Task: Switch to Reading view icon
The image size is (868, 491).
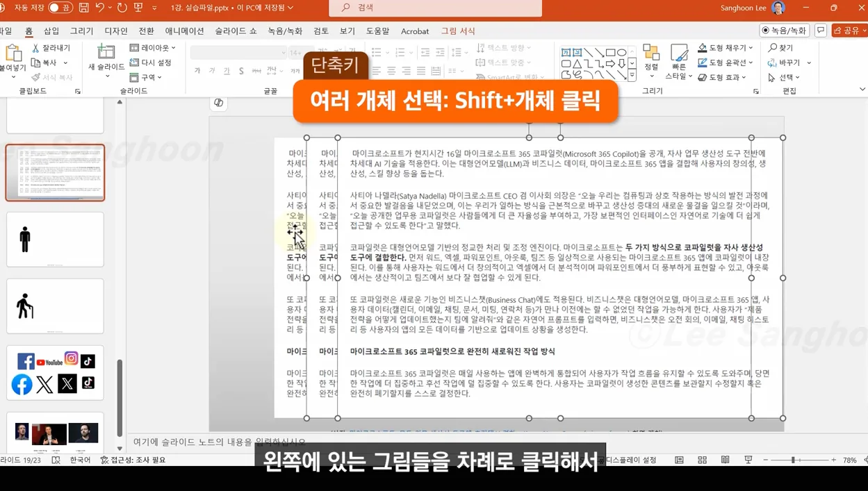Action: (x=725, y=460)
